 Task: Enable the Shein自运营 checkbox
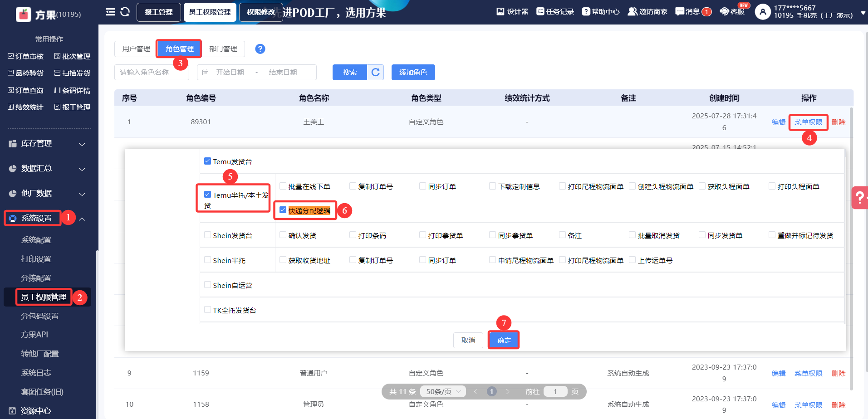(x=207, y=285)
